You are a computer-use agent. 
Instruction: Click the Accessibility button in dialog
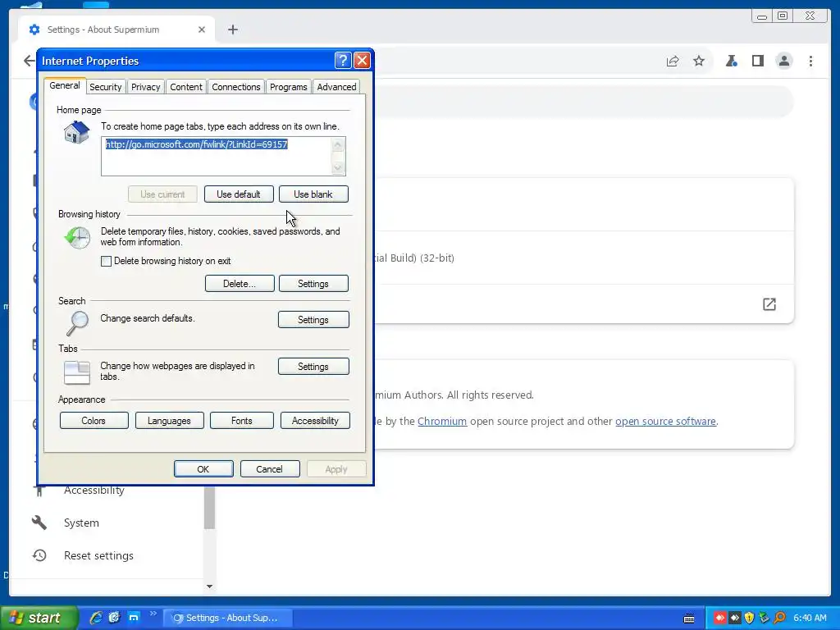[315, 421]
